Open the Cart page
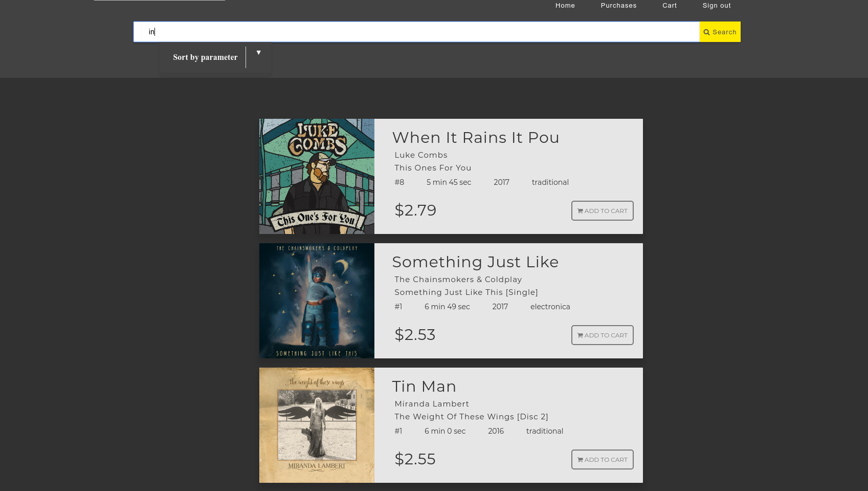Image resolution: width=868 pixels, height=491 pixels. (669, 6)
